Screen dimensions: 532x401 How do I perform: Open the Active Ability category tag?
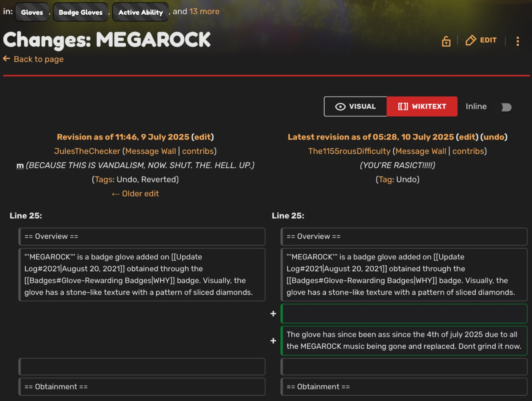coord(140,12)
